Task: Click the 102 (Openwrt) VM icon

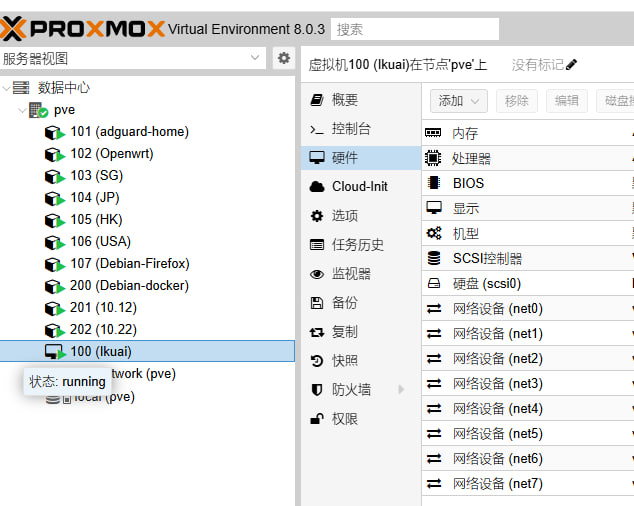Action: click(54, 154)
